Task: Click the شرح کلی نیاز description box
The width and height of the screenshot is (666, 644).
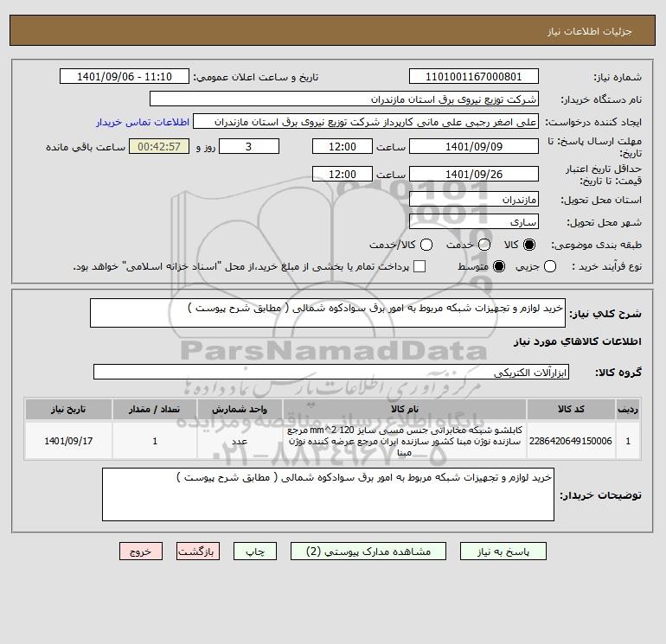Action: (328, 313)
